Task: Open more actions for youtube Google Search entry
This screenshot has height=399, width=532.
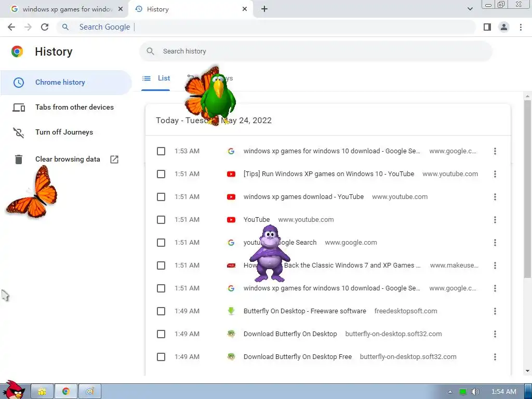Action: [495, 243]
